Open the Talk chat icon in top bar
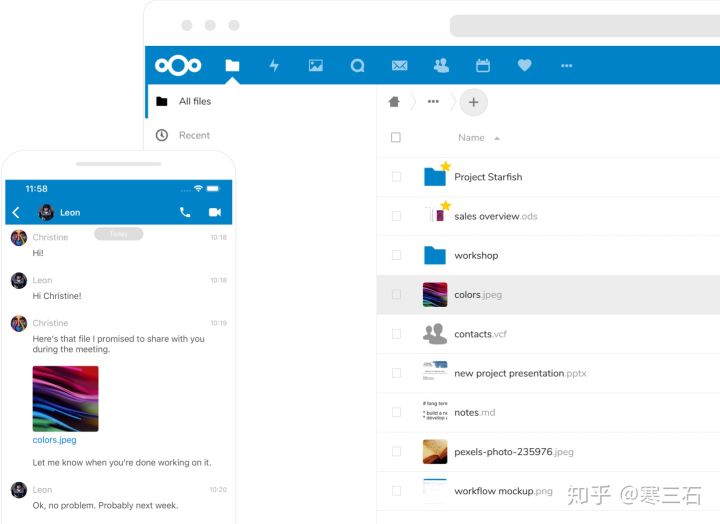Viewport: 720px width, 524px height. click(x=357, y=66)
